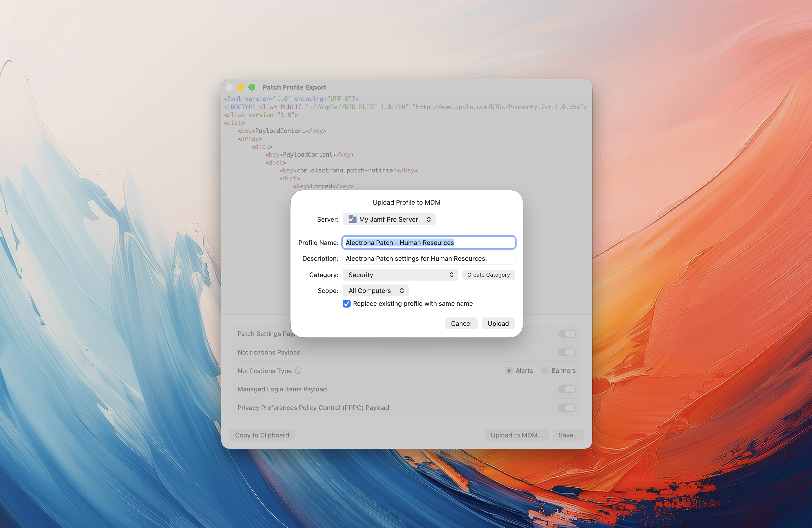Screen dimensions: 812x528
Task: Select the Alerts radio button
Action: pos(509,370)
